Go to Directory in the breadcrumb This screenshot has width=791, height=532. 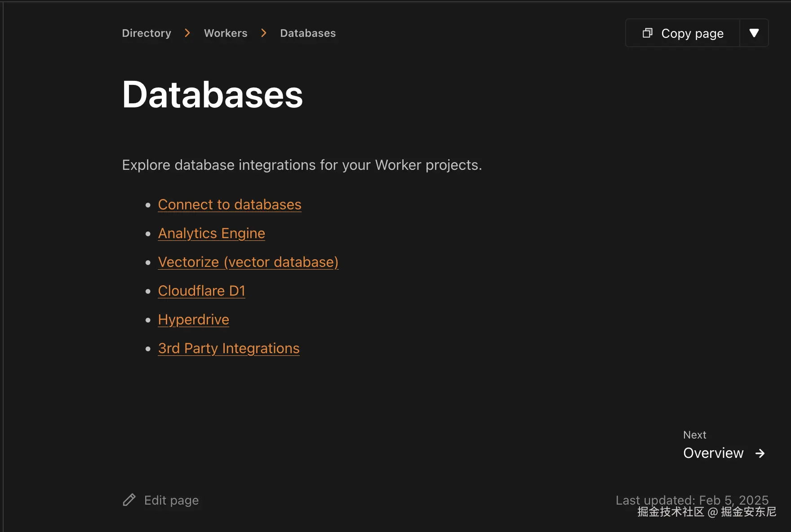point(147,33)
